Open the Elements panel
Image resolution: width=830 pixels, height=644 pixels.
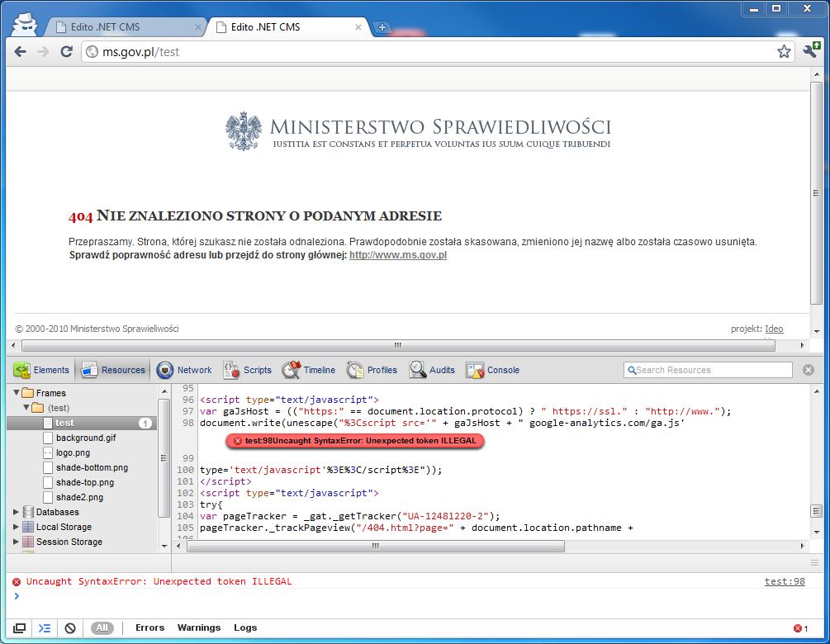(42, 370)
